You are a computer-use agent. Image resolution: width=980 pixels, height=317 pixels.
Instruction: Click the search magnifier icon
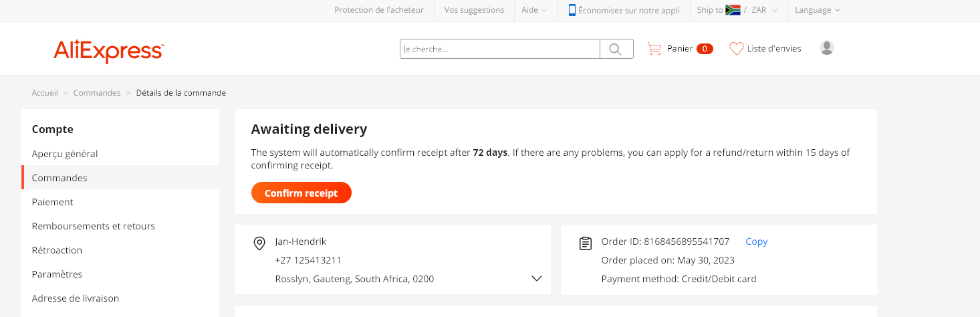(x=616, y=49)
